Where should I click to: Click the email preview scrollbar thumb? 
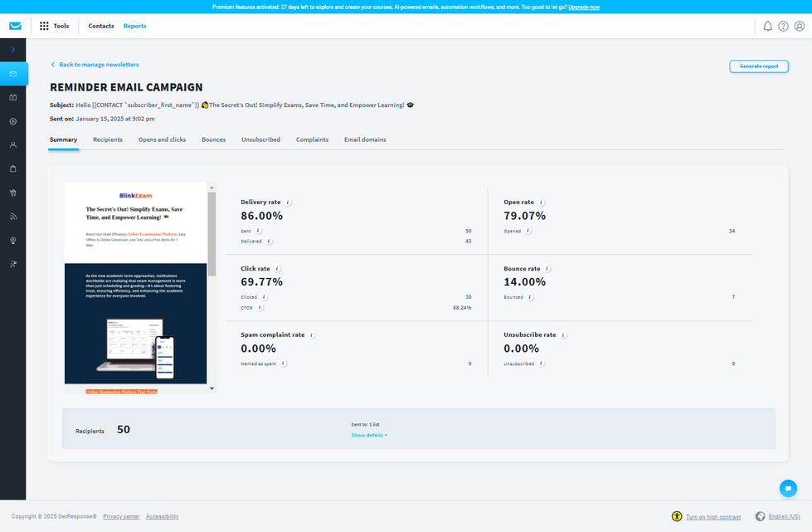(212, 234)
